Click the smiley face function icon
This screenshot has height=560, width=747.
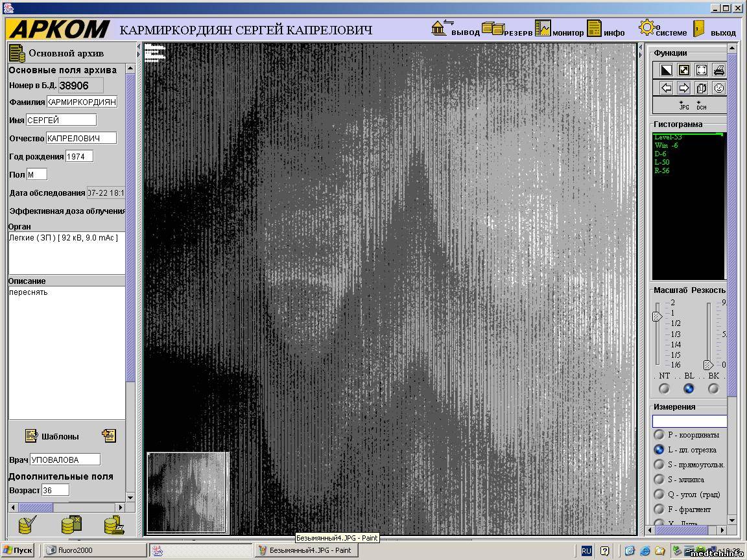[718, 88]
